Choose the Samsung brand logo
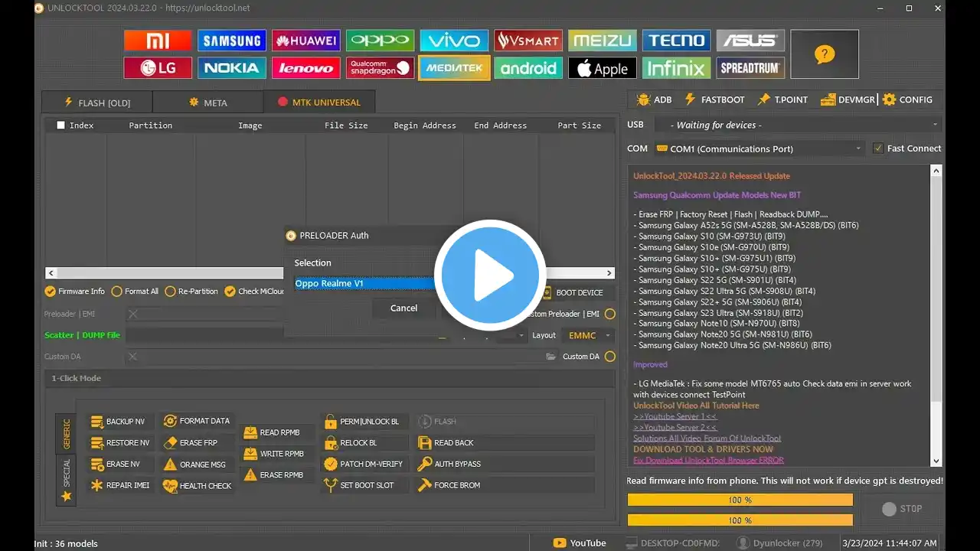The height and width of the screenshot is (551, 980). (231, 41)
